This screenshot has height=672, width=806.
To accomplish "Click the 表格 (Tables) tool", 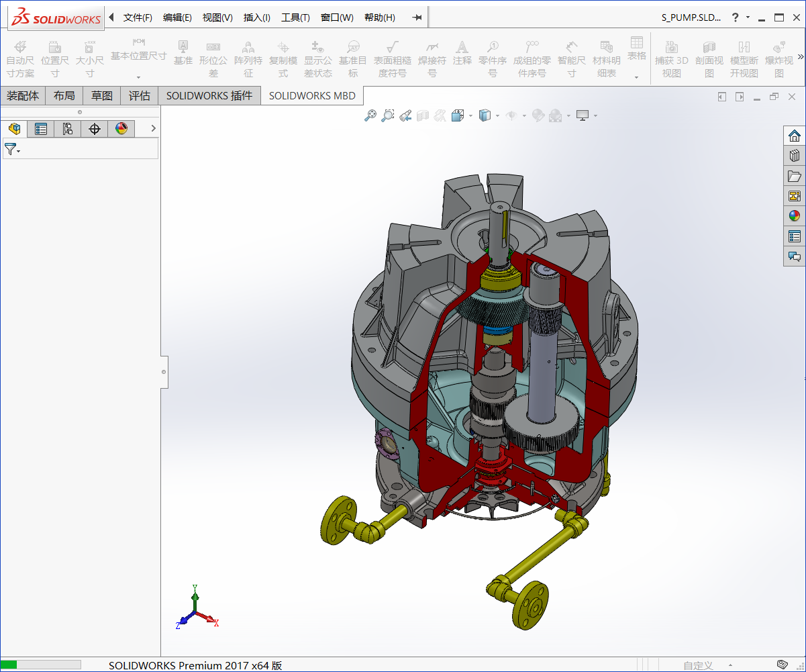I will pos(637,48).
